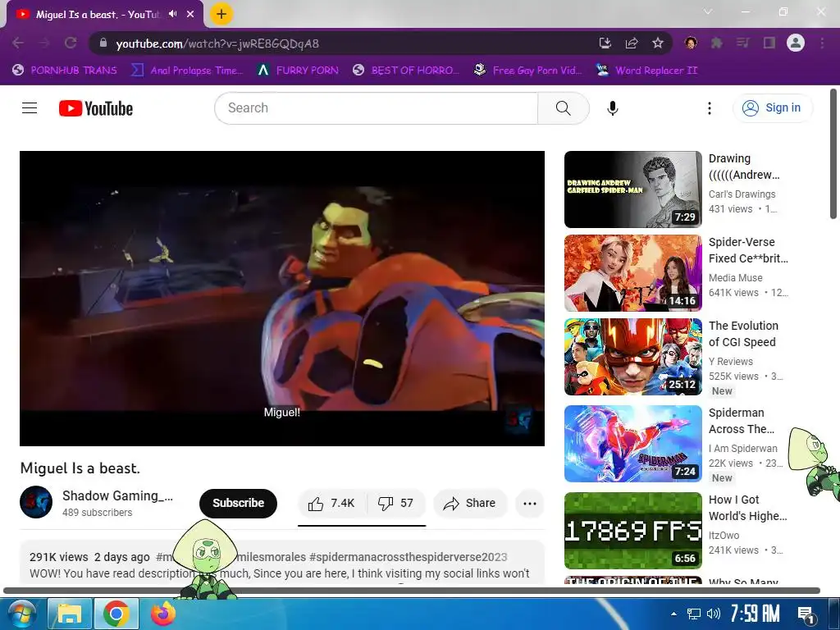Click the #milesmorales hashtag
Screen dimensions: 840x630
271,557
